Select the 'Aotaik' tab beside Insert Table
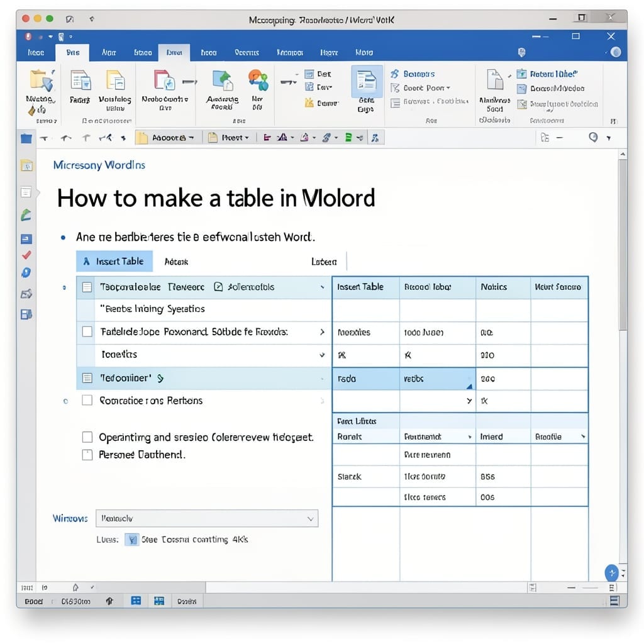This screenshot has width=644, height=644. [x=176, y=262]
